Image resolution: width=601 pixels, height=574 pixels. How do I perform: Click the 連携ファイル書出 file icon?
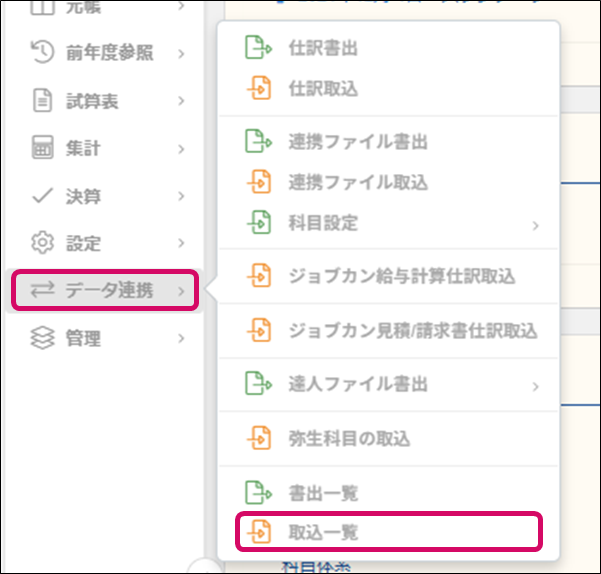[x=259, y=142]
